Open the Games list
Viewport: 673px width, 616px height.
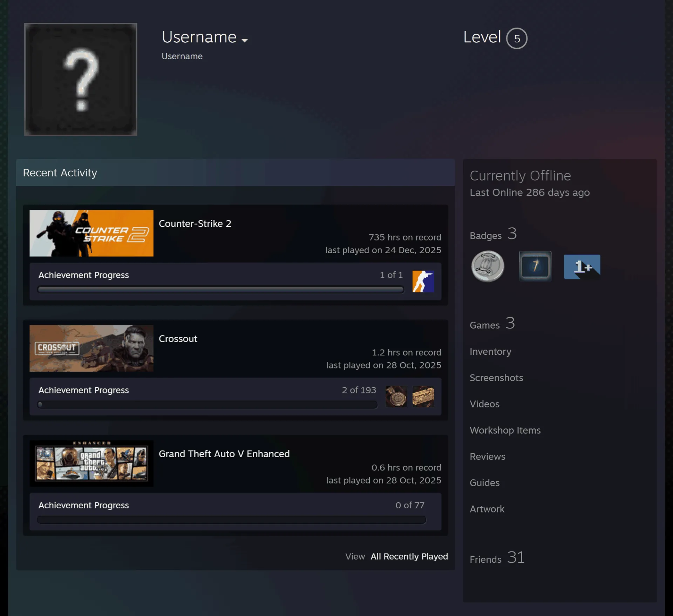tap(492, 323)
